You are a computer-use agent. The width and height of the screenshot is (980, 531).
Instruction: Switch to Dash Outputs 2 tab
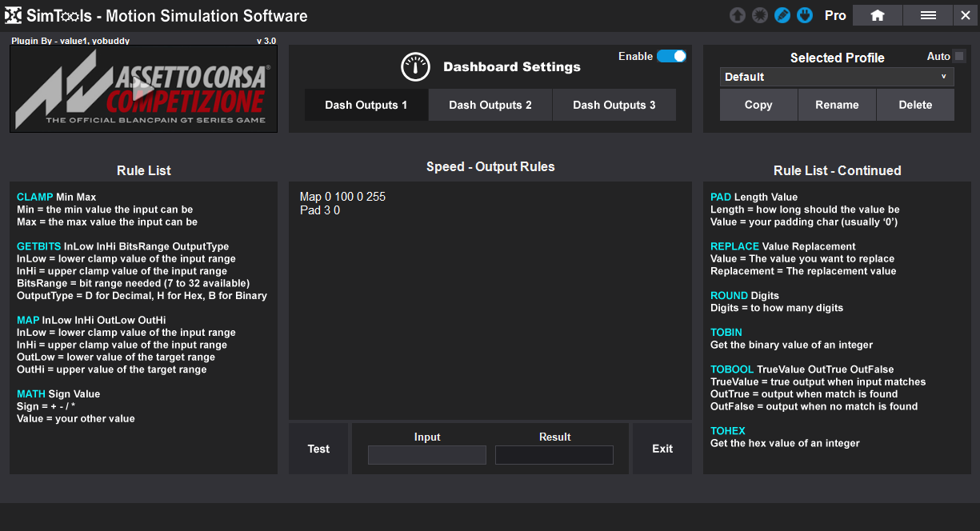(x=490, y=105)
